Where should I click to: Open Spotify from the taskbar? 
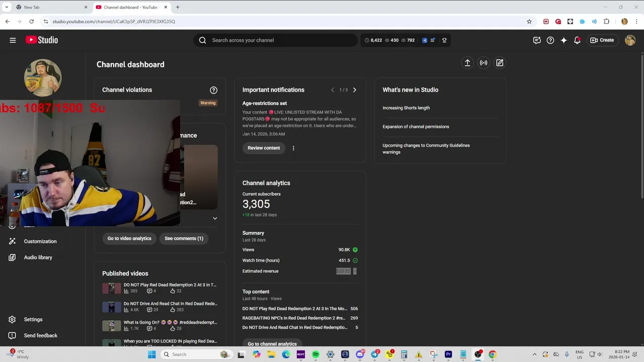[x=315, y=354]
